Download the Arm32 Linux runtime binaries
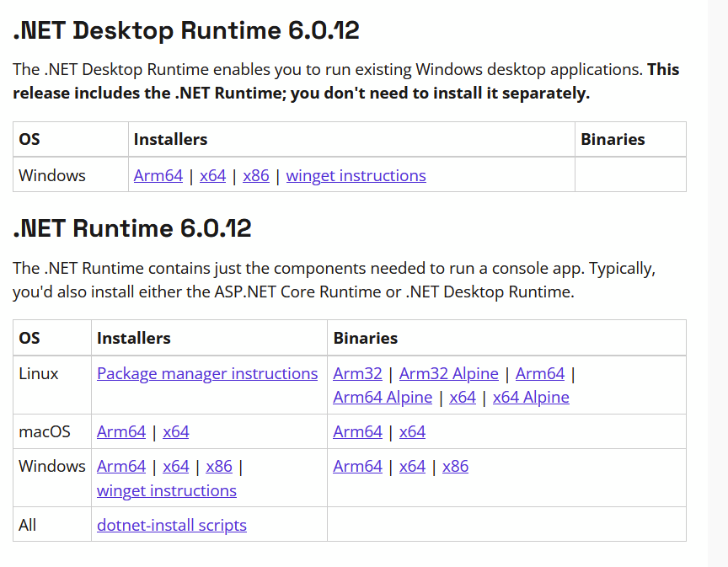The image size is (728, 567). 357,373
